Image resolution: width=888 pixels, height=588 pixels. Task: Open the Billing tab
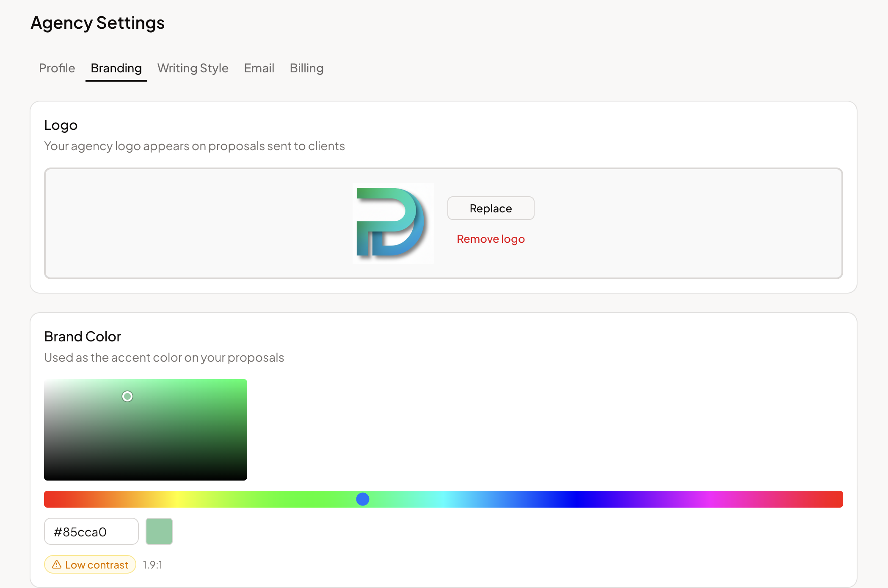tap(306, 68)
